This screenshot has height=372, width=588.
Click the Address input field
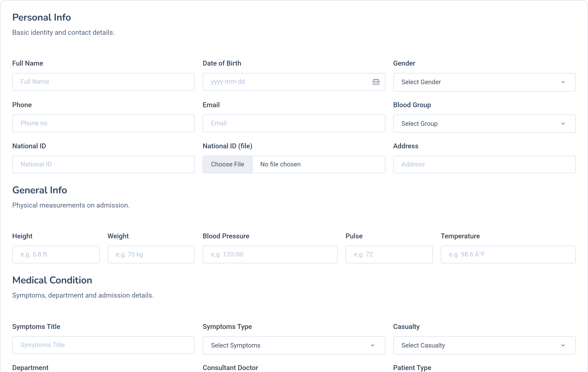[x=484, y=164]
